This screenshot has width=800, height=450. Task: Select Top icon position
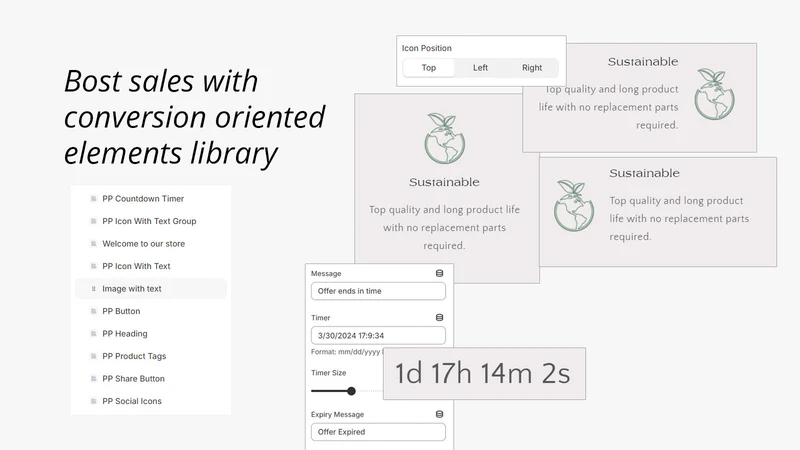click(429, 67)
